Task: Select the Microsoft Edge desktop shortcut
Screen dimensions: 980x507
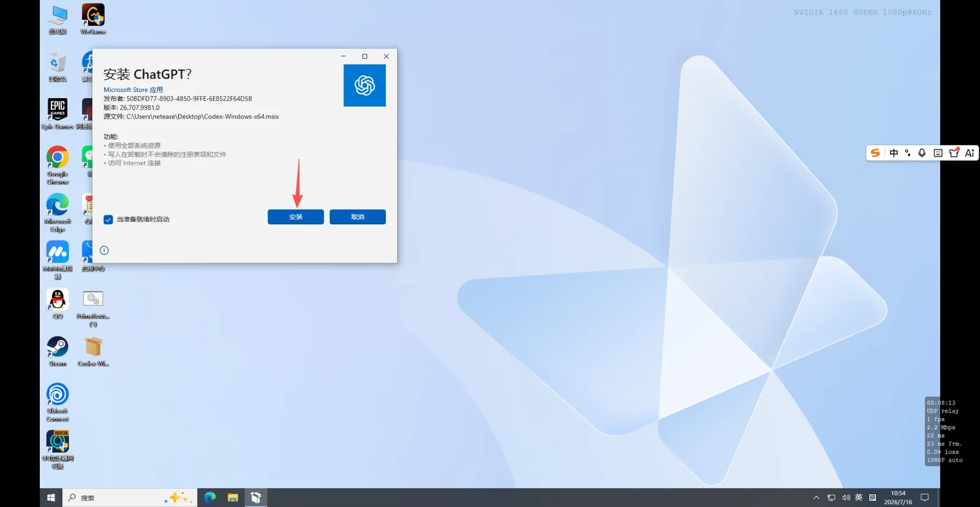Action: [58, 213]
